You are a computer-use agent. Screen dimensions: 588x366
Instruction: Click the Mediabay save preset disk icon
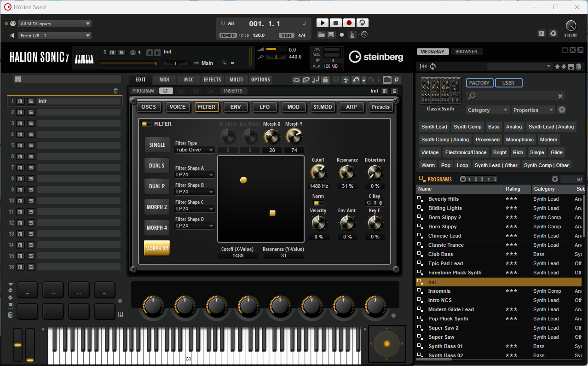tap(571, 66)
